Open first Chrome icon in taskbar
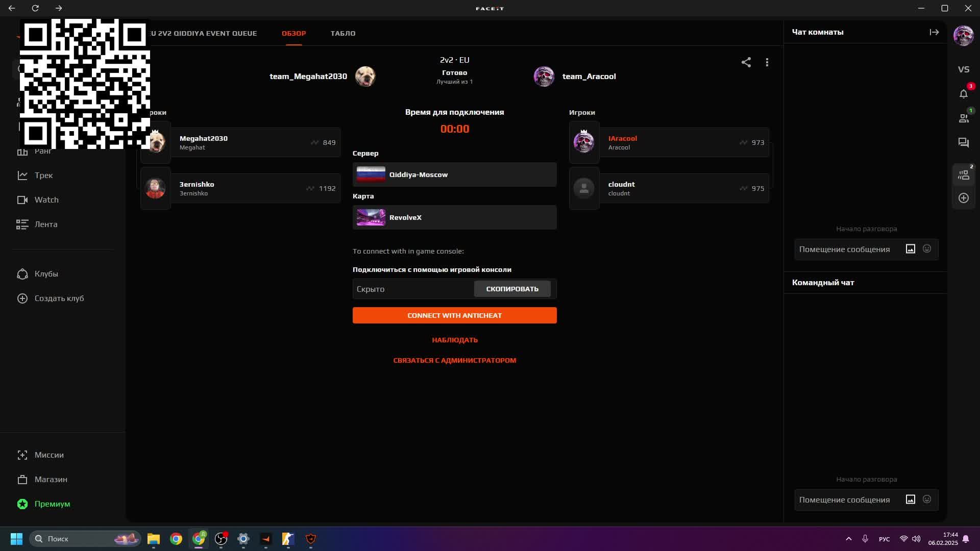Viewport: 980px width, 551px height. pyautogui.click(x=176, y=539)
